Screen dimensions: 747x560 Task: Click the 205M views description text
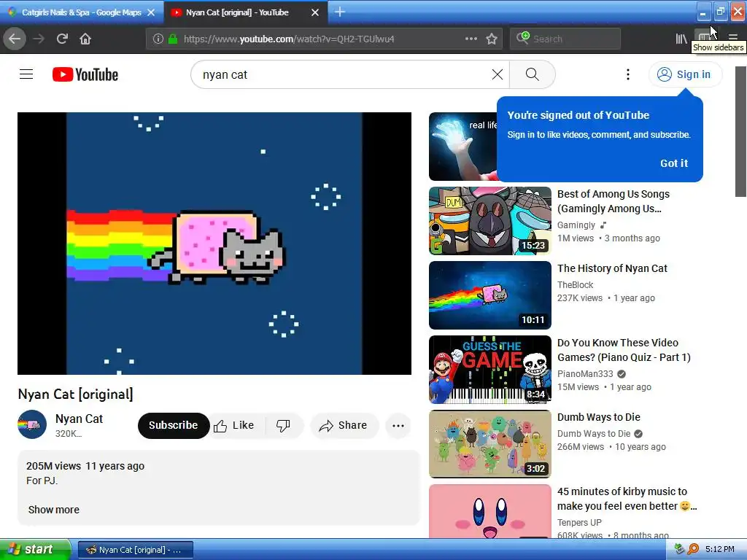pyautogui.click(x=53, y=466)
